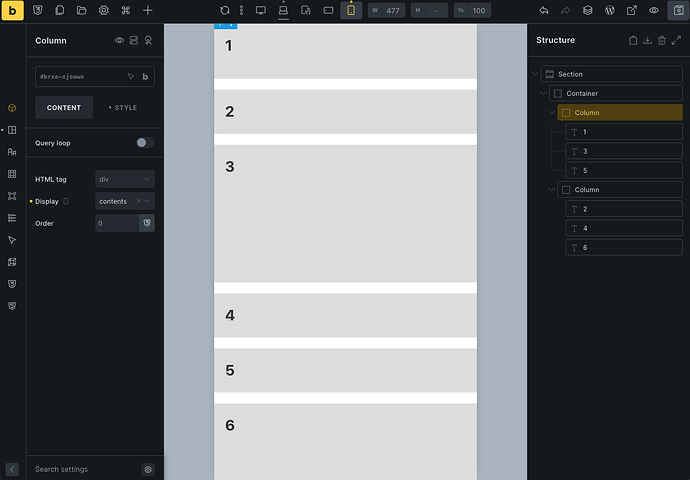Image resolution: width=690 pixels, height=480 pixels.
Task: Select Container in Structure tree
Action: click(616, 93)
